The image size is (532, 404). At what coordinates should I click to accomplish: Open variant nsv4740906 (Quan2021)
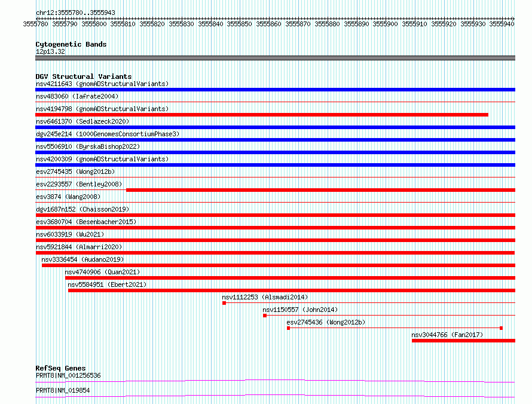pyautogui.click(x=102, y=272)
